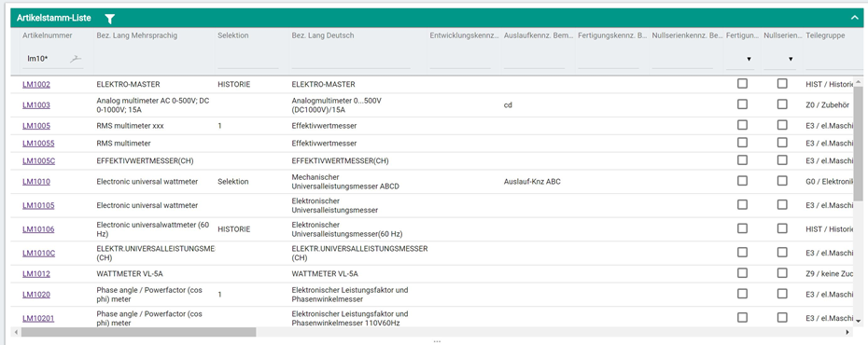This screenshot has width=868, height=345.
Task: Toggle Fertigung checkbox for LM10055
Action: coord(742,142)
